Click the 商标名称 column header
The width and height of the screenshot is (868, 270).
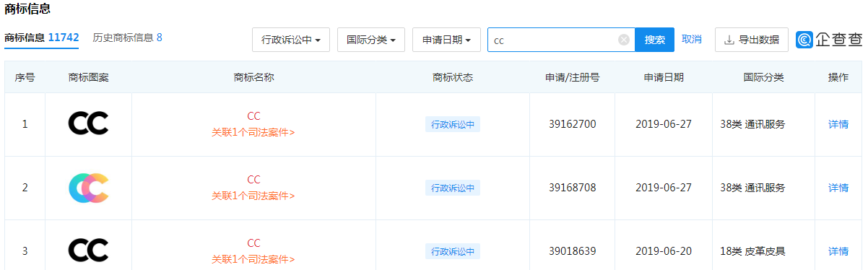[253, 77]
